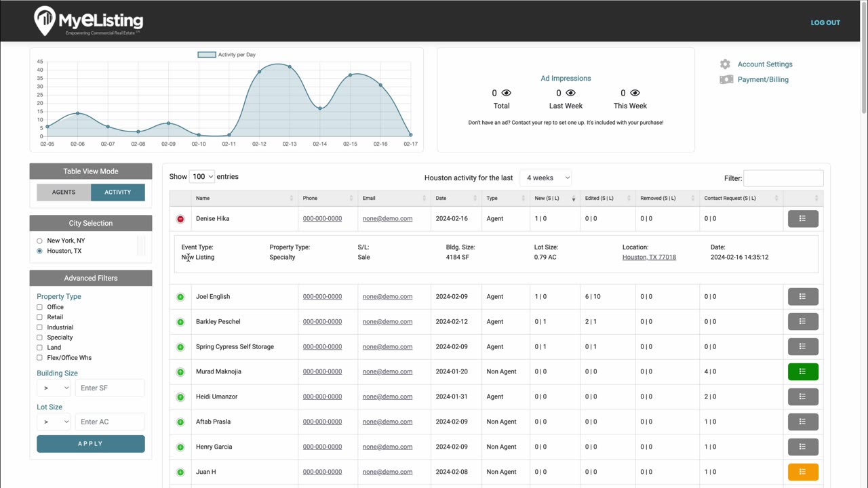
Task: Open green list button for Murad Maknojia
Action: tap(803, 371)
